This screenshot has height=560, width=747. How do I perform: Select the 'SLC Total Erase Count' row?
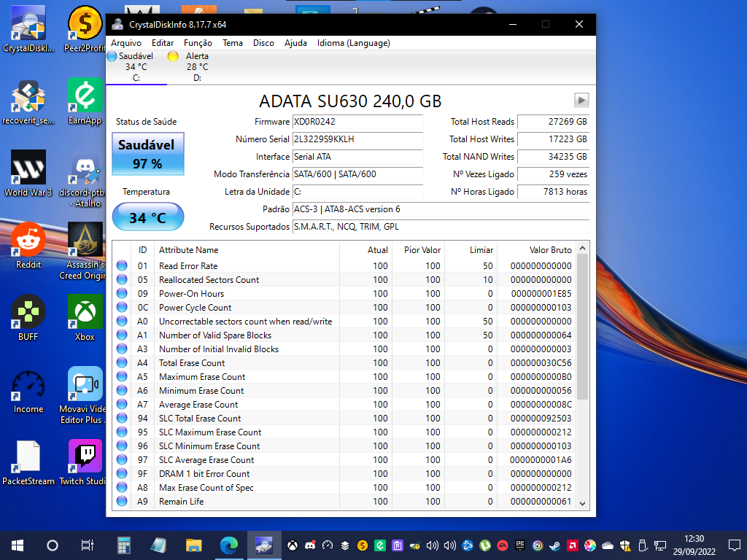click(344, 418)
